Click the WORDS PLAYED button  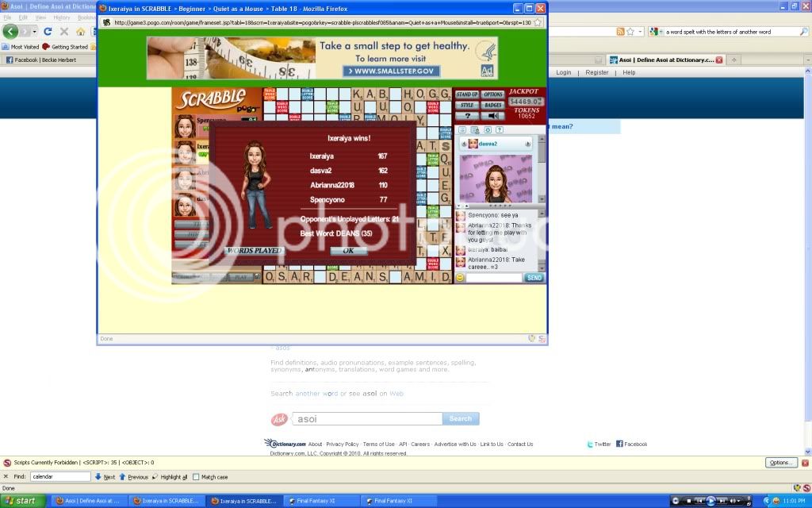click(254, 251)
